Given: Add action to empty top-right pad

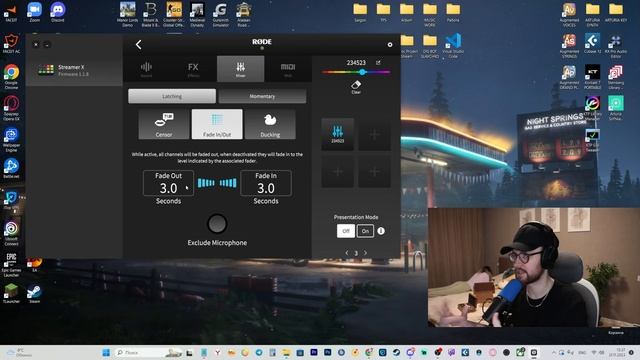Looking at the screenshot, I should (x=374, y=134).
